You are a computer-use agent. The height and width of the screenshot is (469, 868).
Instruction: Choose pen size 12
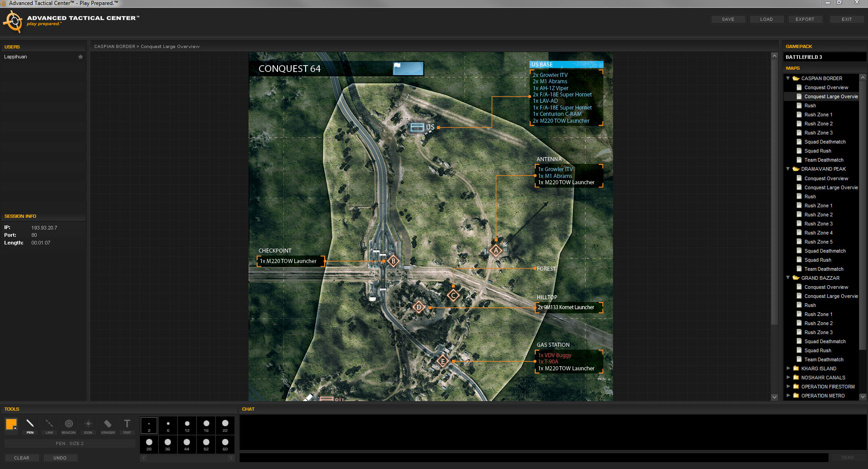[x=187, y=426]
